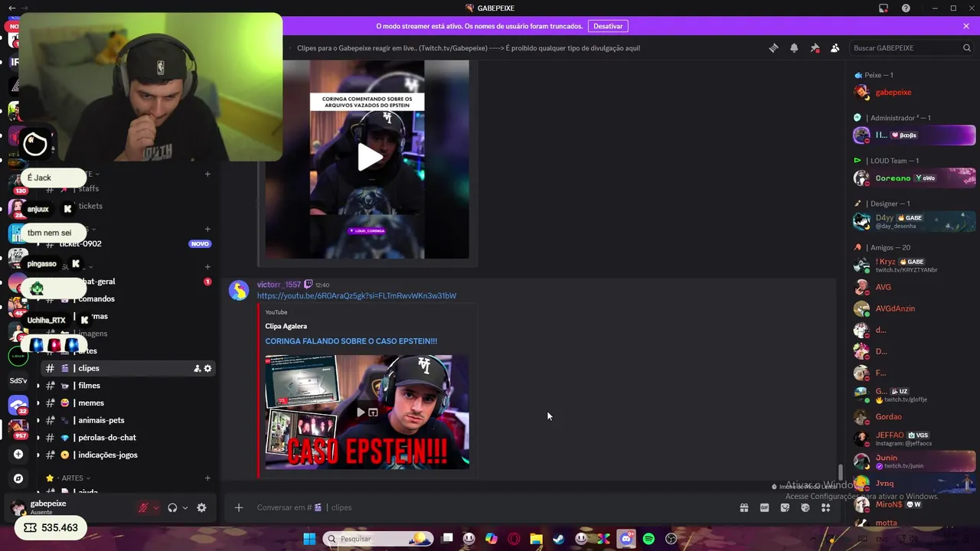
Task: Open the youtu.be link from victorr_1557
Action: click(357, 295)
